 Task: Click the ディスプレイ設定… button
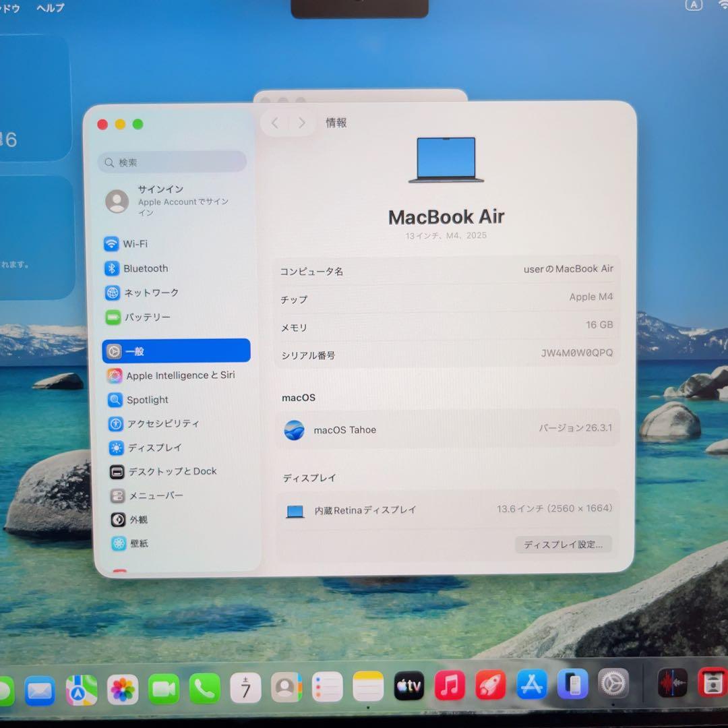(564, 544)
